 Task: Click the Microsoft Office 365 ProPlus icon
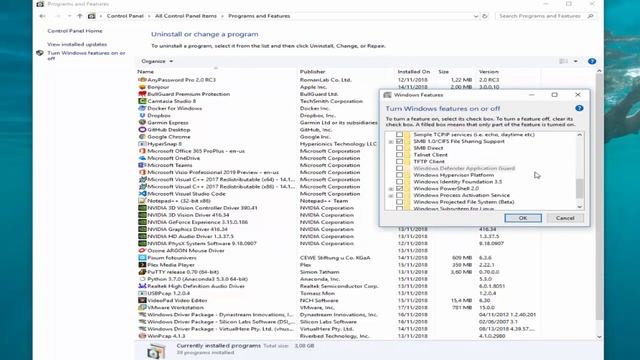pyautogui.click(x=142, y=151)
